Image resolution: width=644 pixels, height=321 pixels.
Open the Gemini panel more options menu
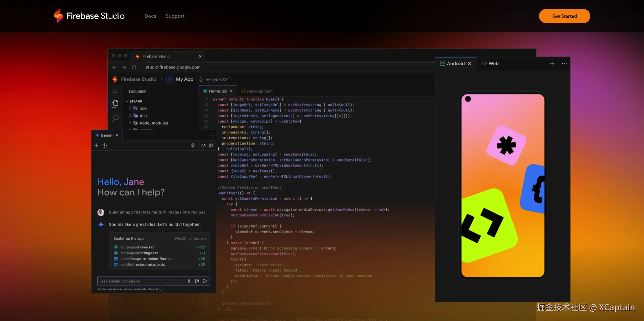(211, 135)
